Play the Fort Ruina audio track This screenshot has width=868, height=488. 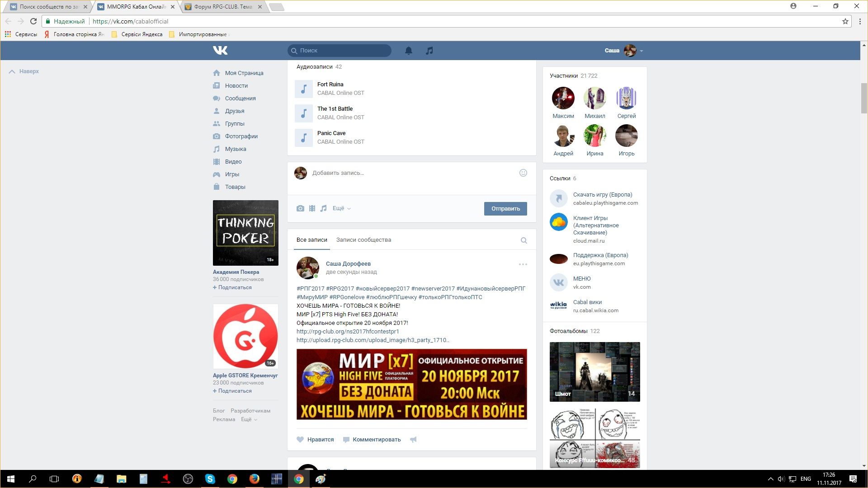304,89
